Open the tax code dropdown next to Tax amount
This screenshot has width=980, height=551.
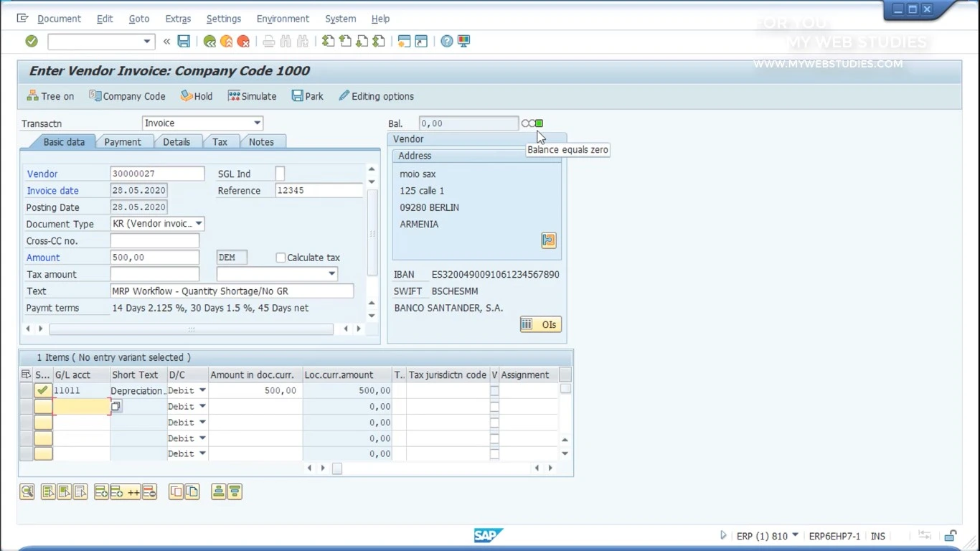tap(331, 274)
